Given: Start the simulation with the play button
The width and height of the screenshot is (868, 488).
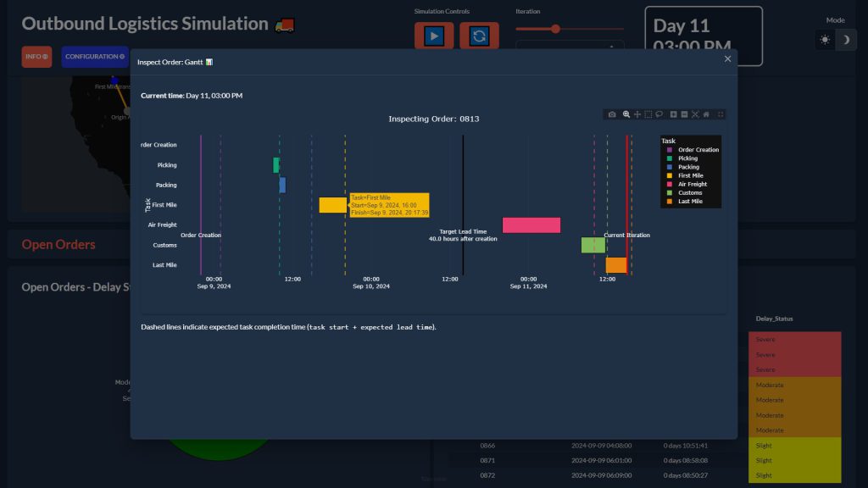Looking at the screenshot, I should pyautogui.click(x=434, y=36).
